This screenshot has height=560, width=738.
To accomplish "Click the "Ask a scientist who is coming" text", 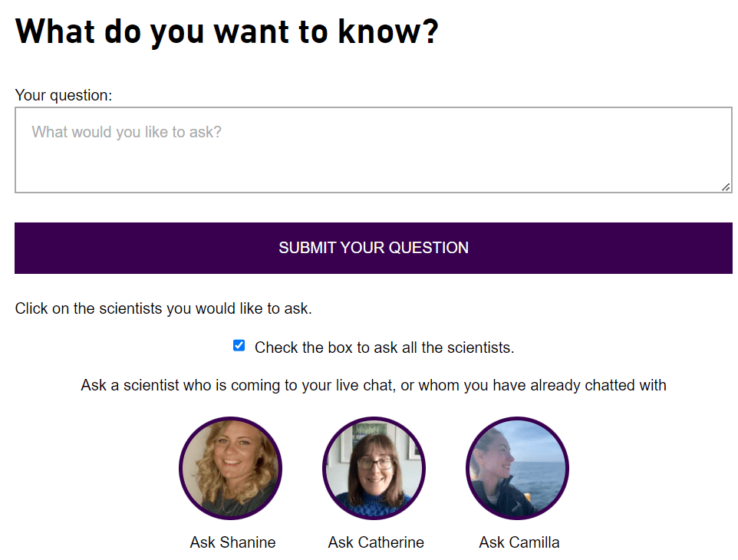I will pos(374,385).
